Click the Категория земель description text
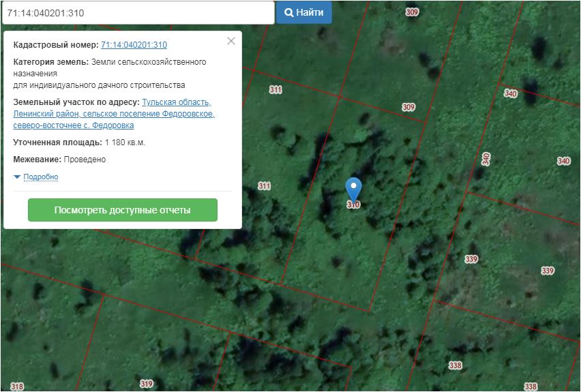The height and width of the screenshot is (392, 581). [x=110, y=74]
